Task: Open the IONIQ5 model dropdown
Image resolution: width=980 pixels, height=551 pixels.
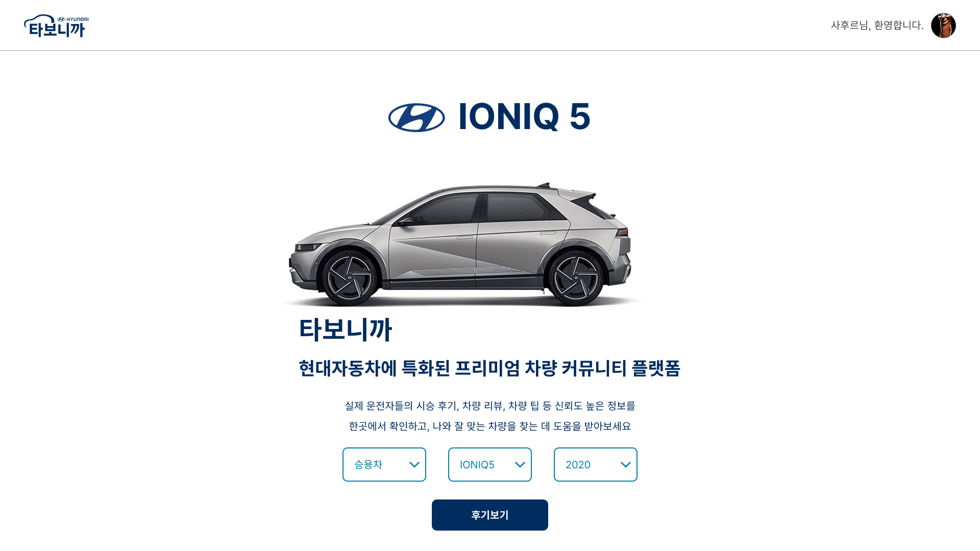Action: pos(490,465)
